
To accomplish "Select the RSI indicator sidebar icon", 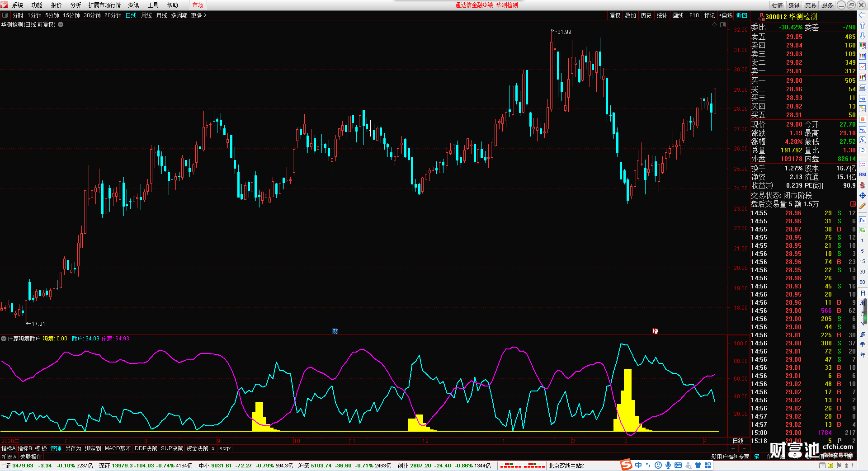I will pyautogui.click(x=863, y=174).
